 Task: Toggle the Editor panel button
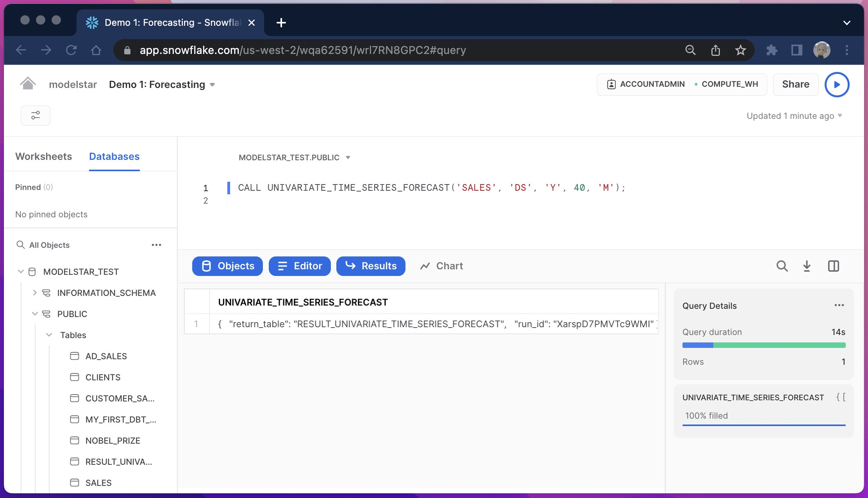(300, 266)
